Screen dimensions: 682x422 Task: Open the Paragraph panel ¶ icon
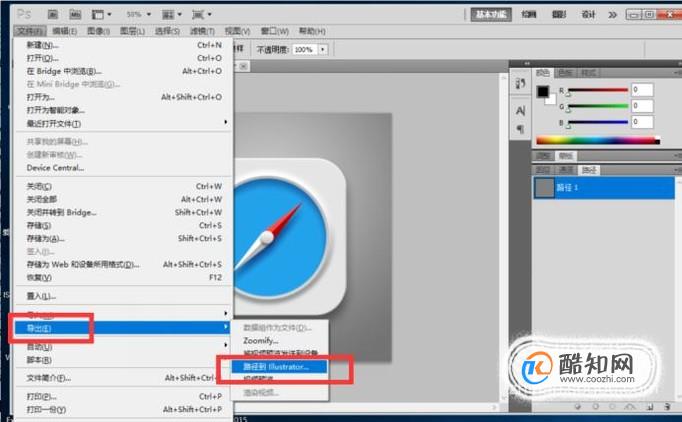point(520,129)
